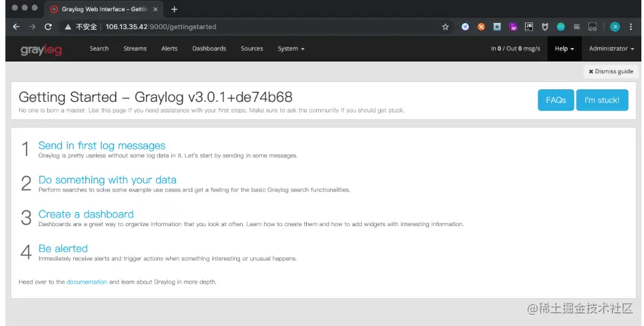Click the blue bird extension icon
The width and height of the screenshot is (644, 326).
pos(465,26)
